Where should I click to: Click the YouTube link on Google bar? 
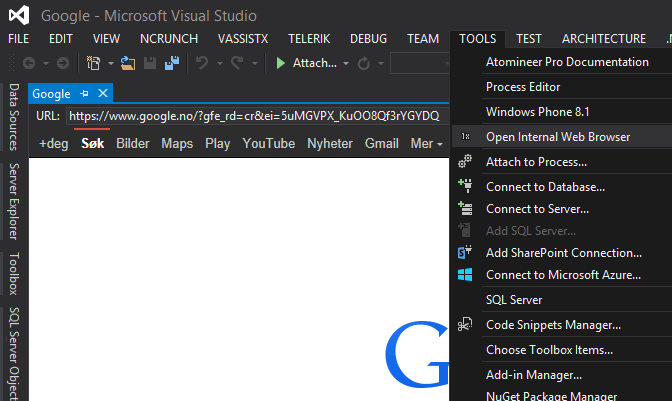pyautogui.click(x=268, y=144)
